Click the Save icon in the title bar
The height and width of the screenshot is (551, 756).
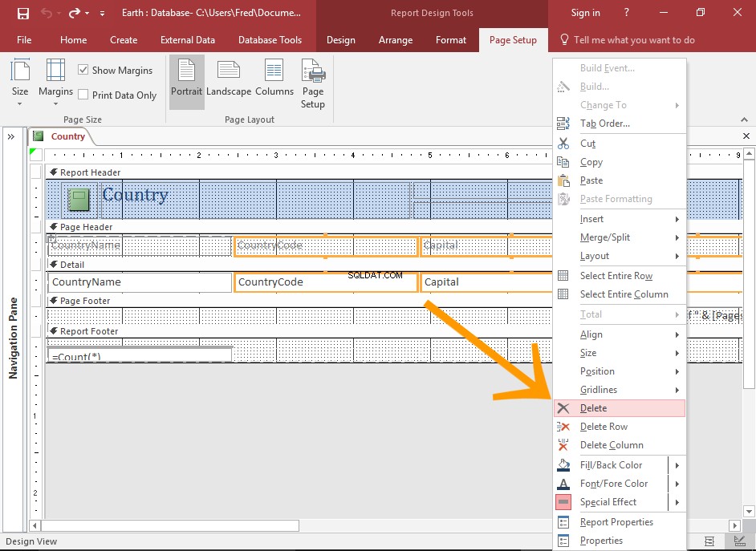coord(23,13)
